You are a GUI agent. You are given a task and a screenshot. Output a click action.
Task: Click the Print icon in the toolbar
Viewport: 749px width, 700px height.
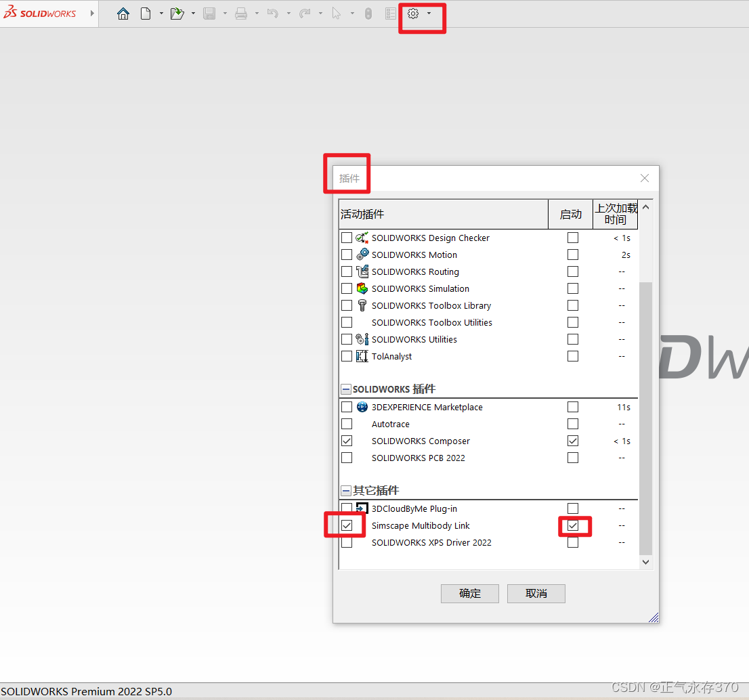[x=242, y=13]
